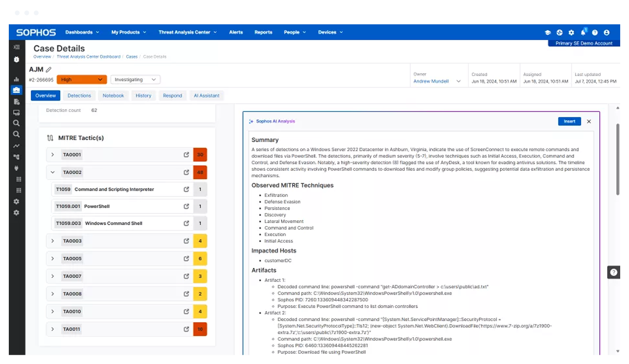Open external link for PowerShell T1059.001
The width and height of the screenshot is (629, 364).
(x=186, y=206)
